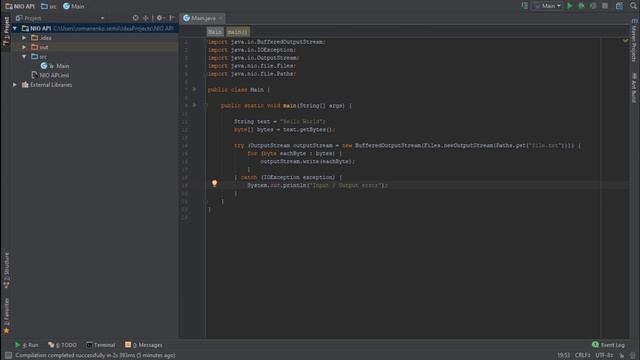The image size is (640, 360).
Task: Select the .idea folder row
Action: coord(95,38)
